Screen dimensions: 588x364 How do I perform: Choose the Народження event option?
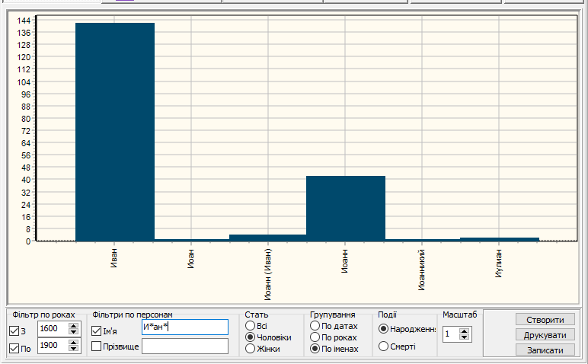click(x=383, y=329)
